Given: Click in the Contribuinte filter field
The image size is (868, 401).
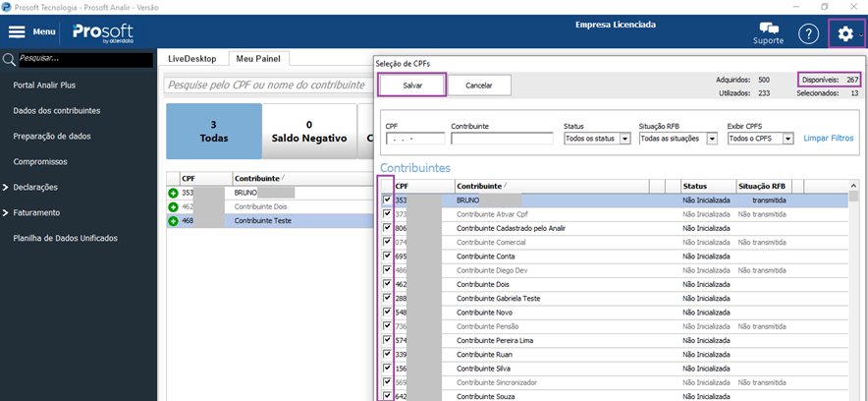Looking at the screenshot, I should click(x=502, y=139).
